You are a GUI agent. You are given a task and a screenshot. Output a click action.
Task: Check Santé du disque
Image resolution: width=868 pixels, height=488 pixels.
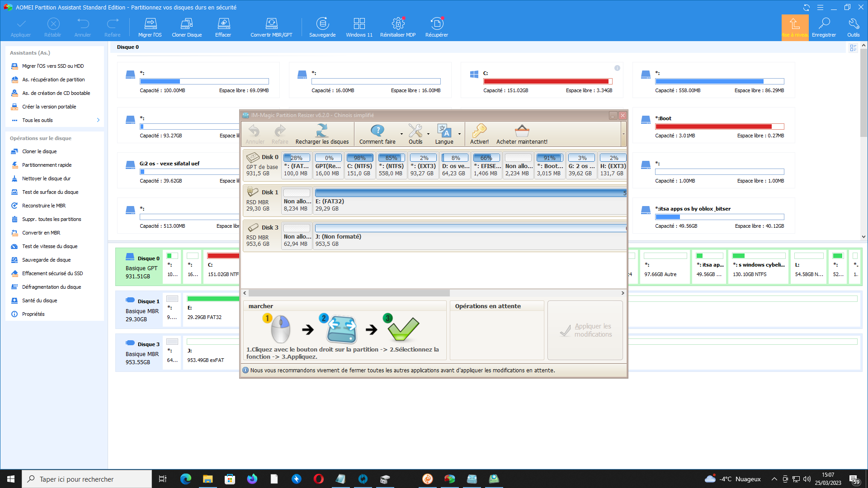(39, 300)
